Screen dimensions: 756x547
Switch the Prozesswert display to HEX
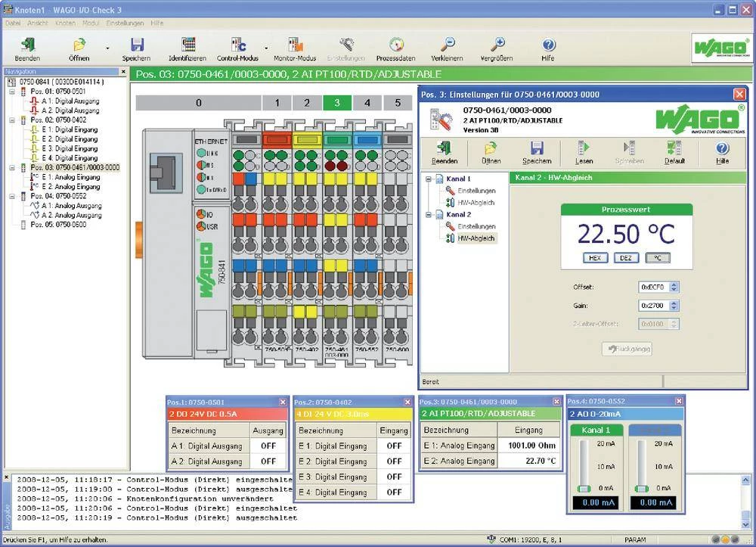(595, 257)
